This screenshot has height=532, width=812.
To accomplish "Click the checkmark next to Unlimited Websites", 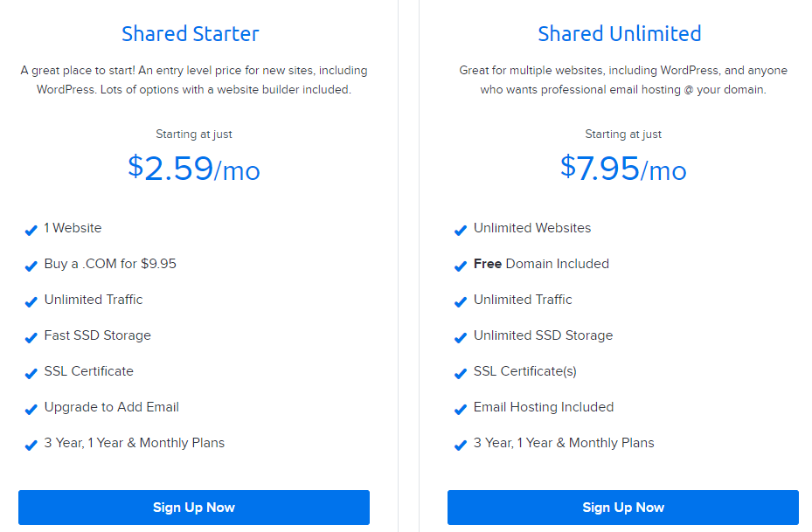I will tap(461, 230).
